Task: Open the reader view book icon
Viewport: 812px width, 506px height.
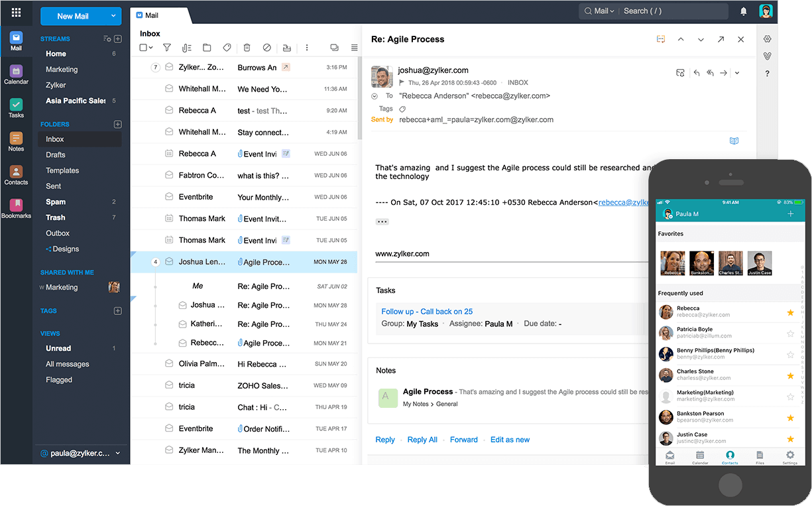Action: pyautogui.click(x=734, y=141)
